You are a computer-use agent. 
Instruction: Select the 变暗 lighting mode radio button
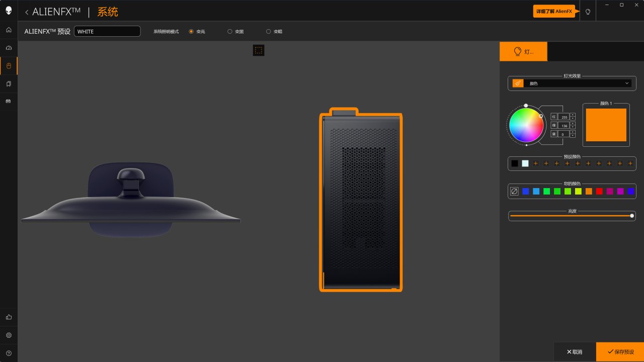point(268,32)
